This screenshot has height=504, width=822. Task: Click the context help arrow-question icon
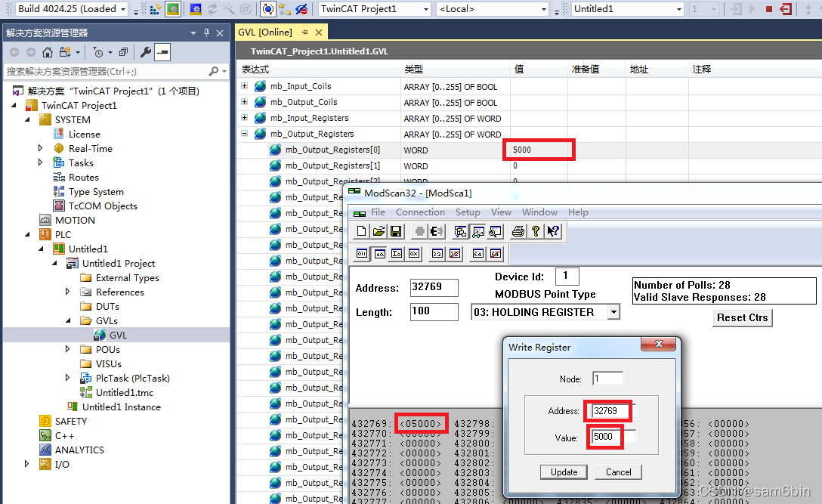(x=553, y=230)
